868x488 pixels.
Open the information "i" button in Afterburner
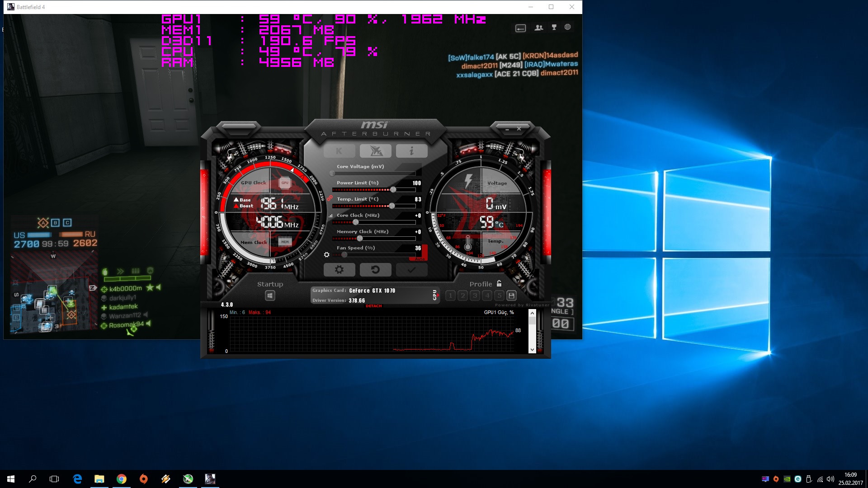tap(411, 151)
